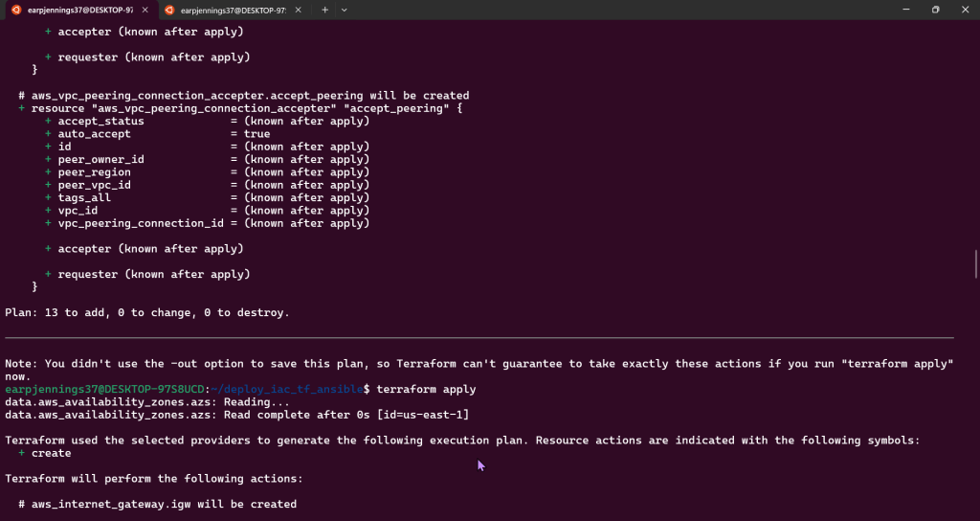The width and height of the screenshot is (980, 521).
Task: Click the 'terraform apply' command text
Action: pos(426,390)
